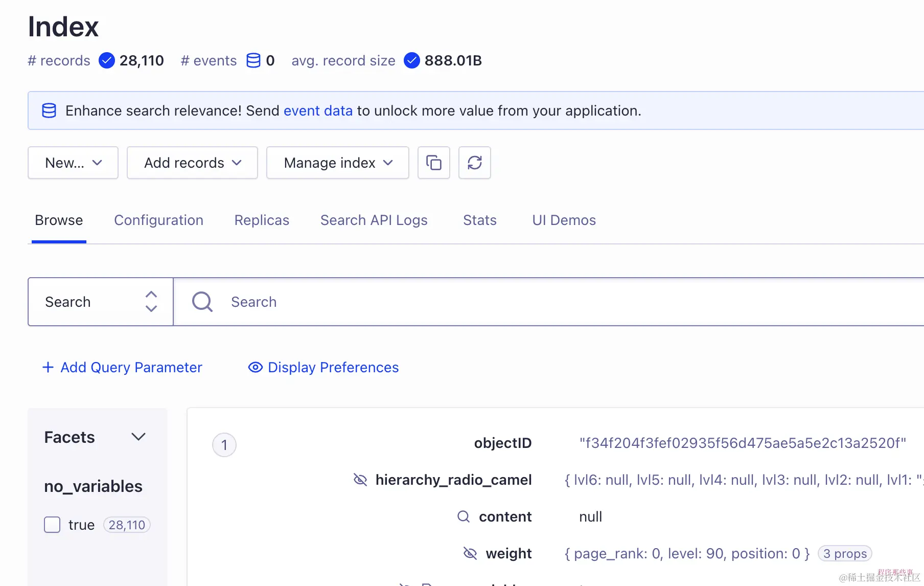Open the UI Demos tab
The height and width of the screenshot is (586, 924).
pyautogui.click(x=564, y=220)
